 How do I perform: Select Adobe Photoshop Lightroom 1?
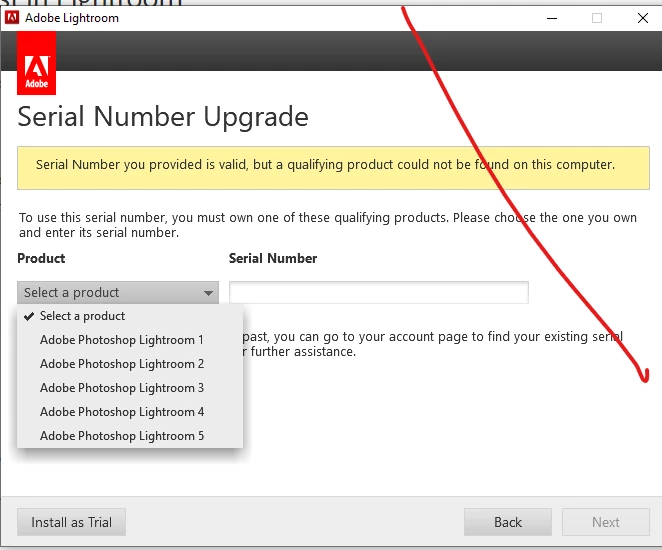(x=130, y=340)
